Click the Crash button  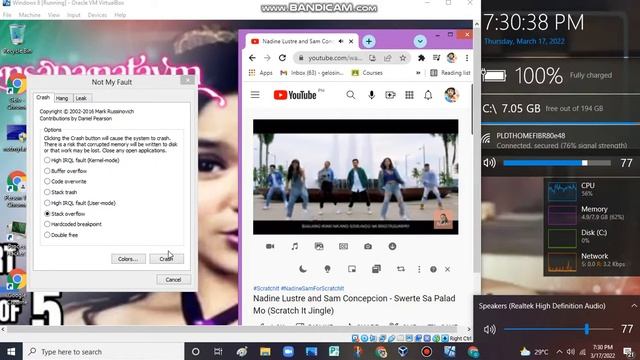pyautogui.click(x=167, y=259)
